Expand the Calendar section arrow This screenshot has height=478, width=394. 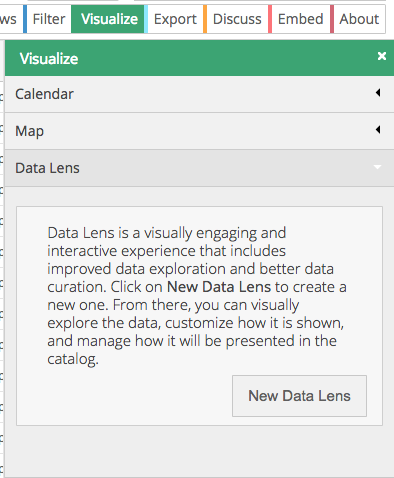coord(378,93)
